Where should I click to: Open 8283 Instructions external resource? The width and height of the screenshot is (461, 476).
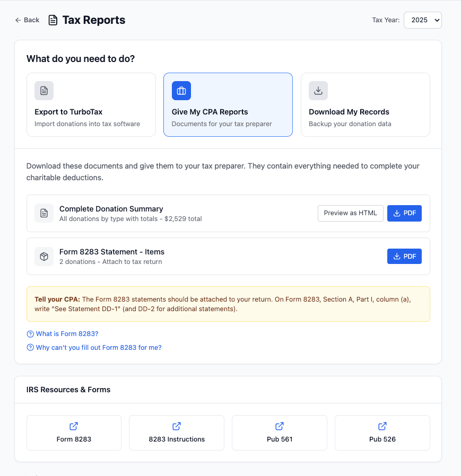(177, 433)
